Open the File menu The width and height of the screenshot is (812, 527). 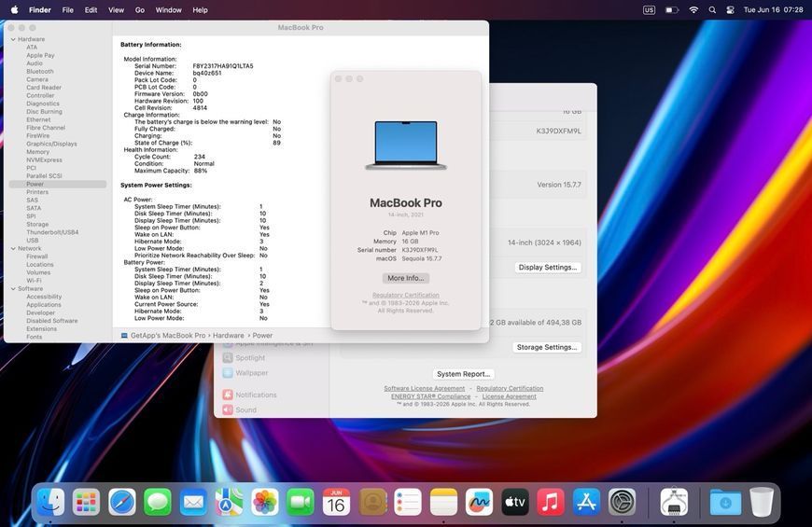[x=67, y=10]
